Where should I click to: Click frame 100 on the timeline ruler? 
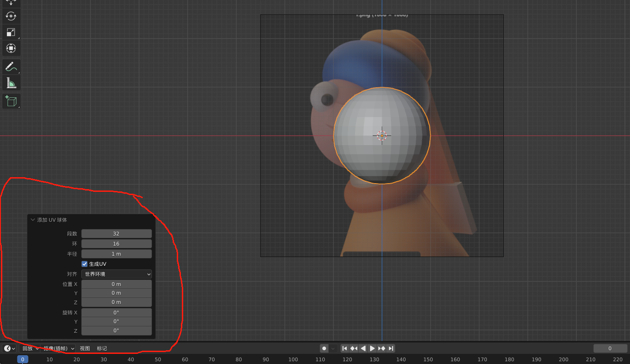click(x=293, y=359)
